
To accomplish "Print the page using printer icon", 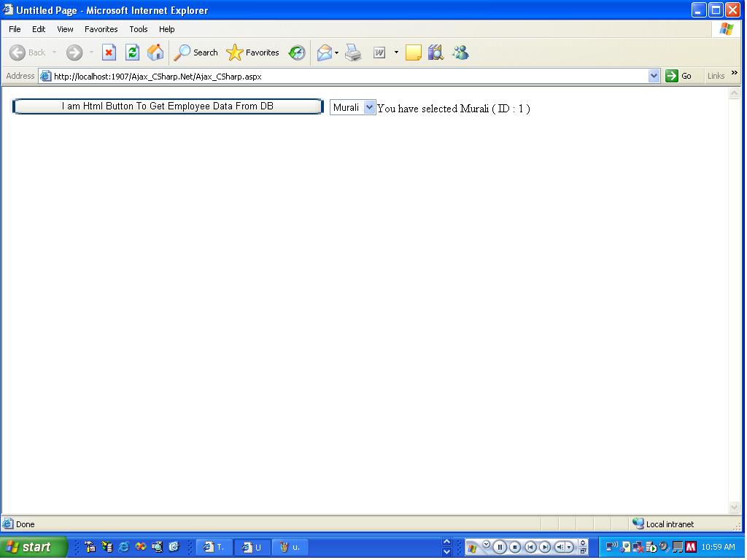I will click(x=353, y=52).
